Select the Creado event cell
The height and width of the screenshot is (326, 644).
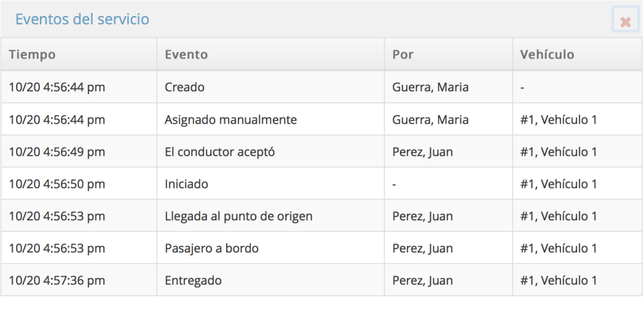coord(184,88)
